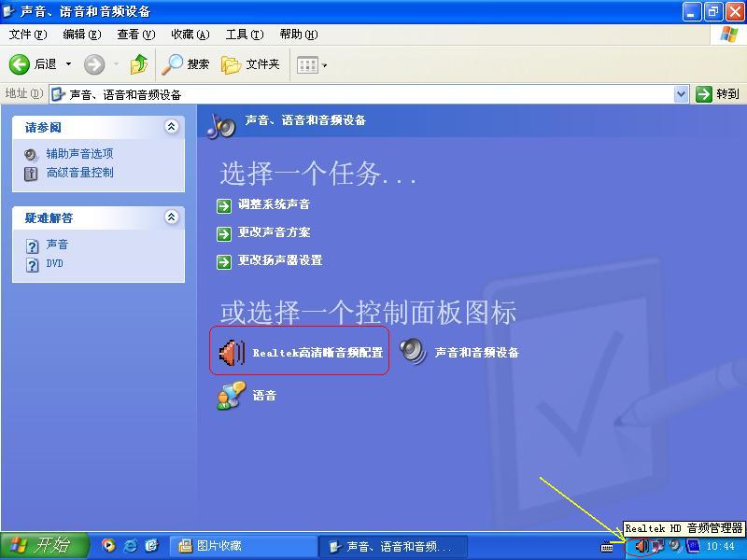Screen dimensions: 747x560
Task: Open the 文件(F) menu
Action: [28, 35]
